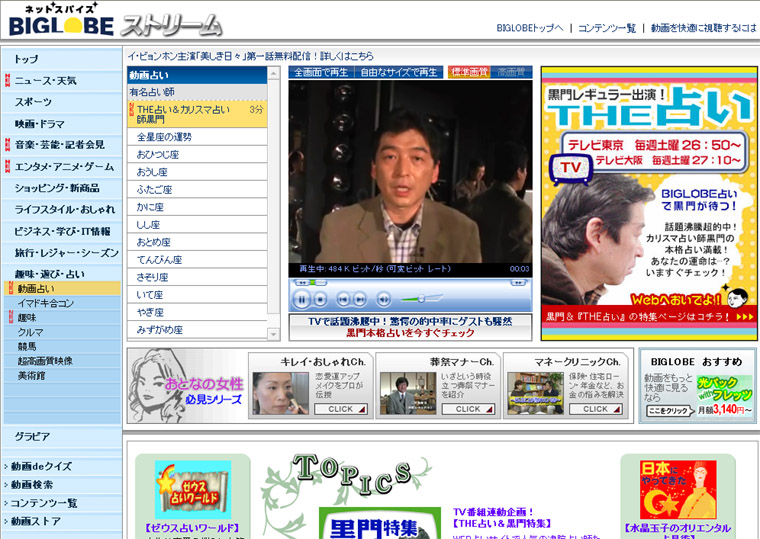The image size is (760, 539).
Task: Skip to next track in player
Action: [360, 300]
